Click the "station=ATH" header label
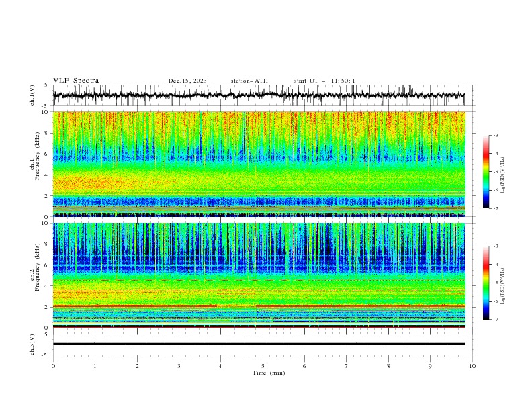 pyautogui.click(x=249, y=81)
